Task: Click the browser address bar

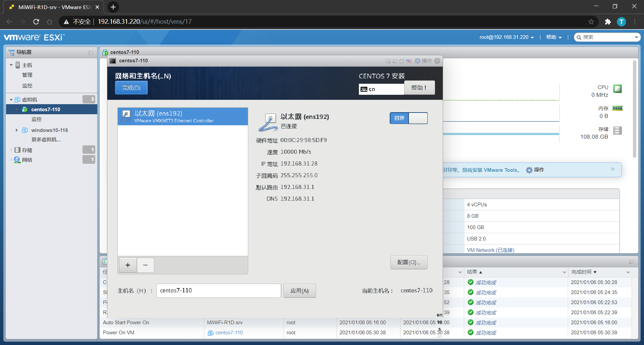Action: click(x=329, y=22)
